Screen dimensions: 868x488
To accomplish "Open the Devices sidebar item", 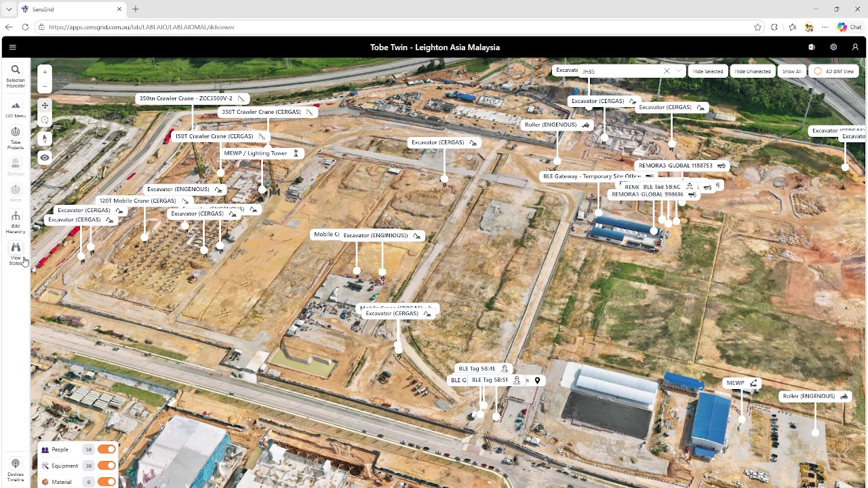I will 16,167.
